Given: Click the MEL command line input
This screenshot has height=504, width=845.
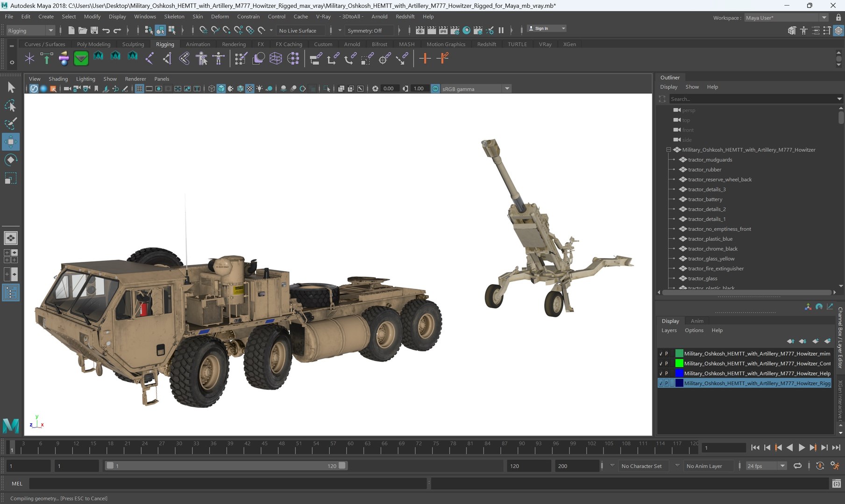Looking at the screenshot, I should pyautogui.click(x=228, y=484).
